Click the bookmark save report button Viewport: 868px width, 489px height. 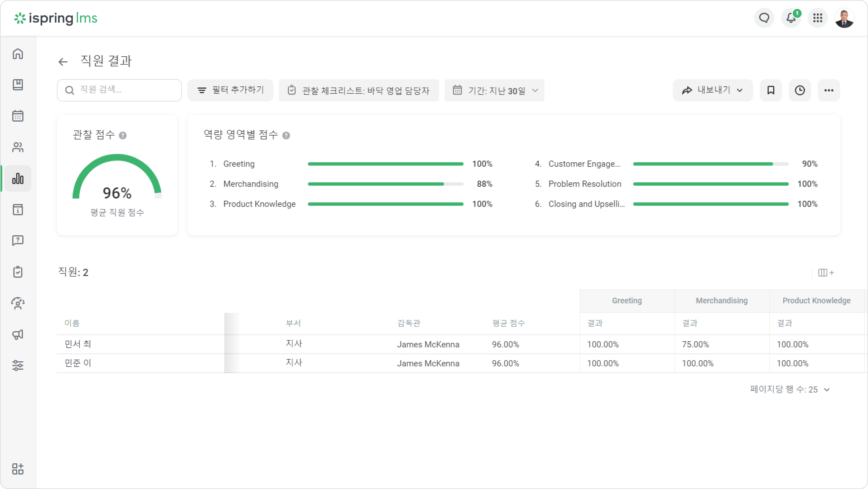point(771,90)
